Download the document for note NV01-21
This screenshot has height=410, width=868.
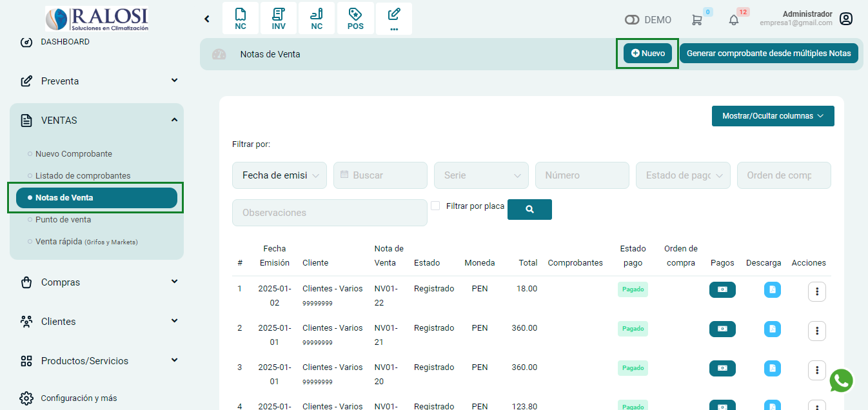pyautogui.click(x=772, y=329)
